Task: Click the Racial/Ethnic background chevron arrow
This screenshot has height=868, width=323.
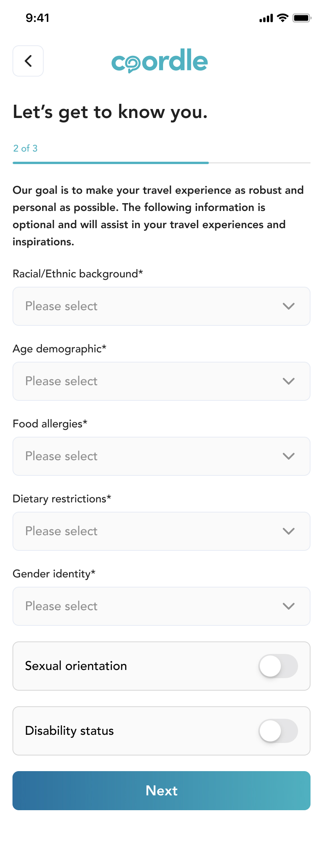Action: 289,306
